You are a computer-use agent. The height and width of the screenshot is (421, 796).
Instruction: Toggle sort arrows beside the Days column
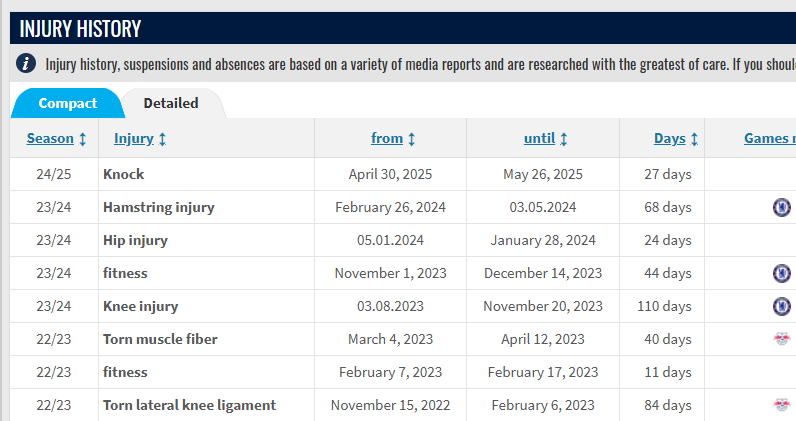coord(694,139)
